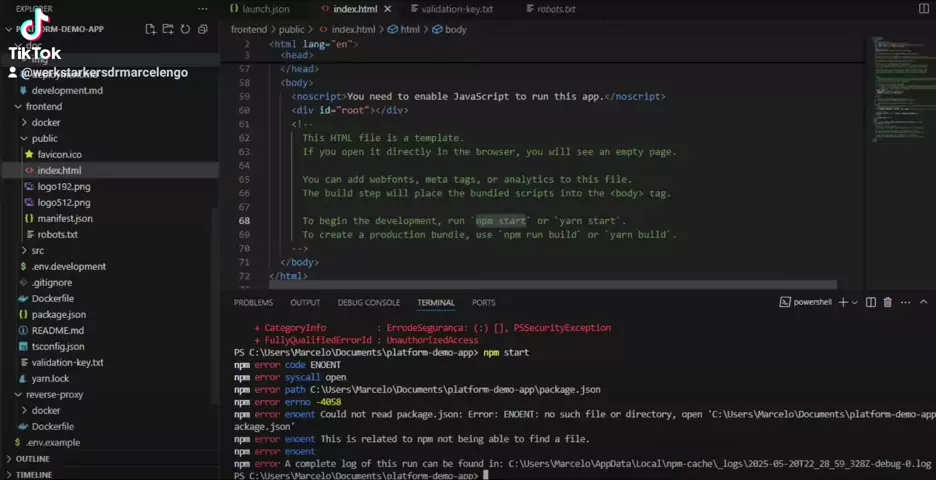Switch to the PROBLEMS panel tab

(253, 303)
